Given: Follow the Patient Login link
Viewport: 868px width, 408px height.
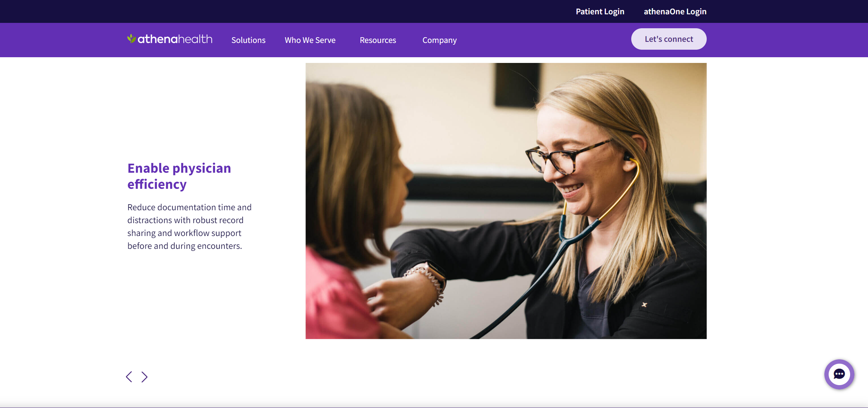Looking at the screenshot, I should 600,11.
